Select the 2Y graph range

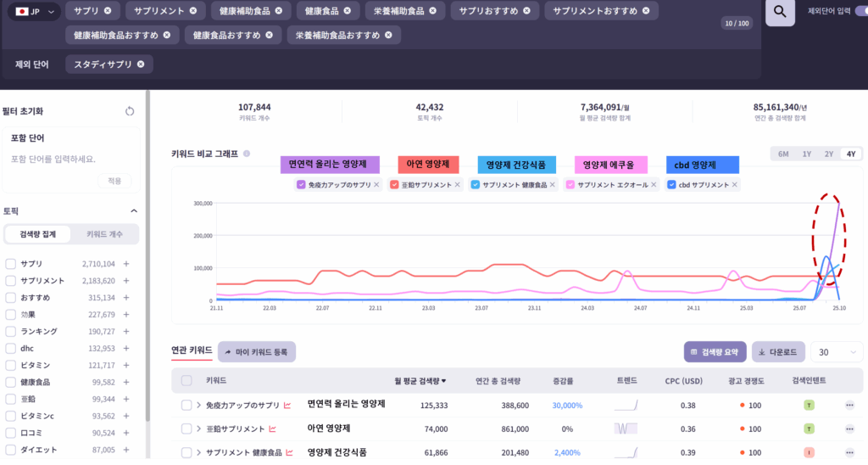(x=829, y=154)
